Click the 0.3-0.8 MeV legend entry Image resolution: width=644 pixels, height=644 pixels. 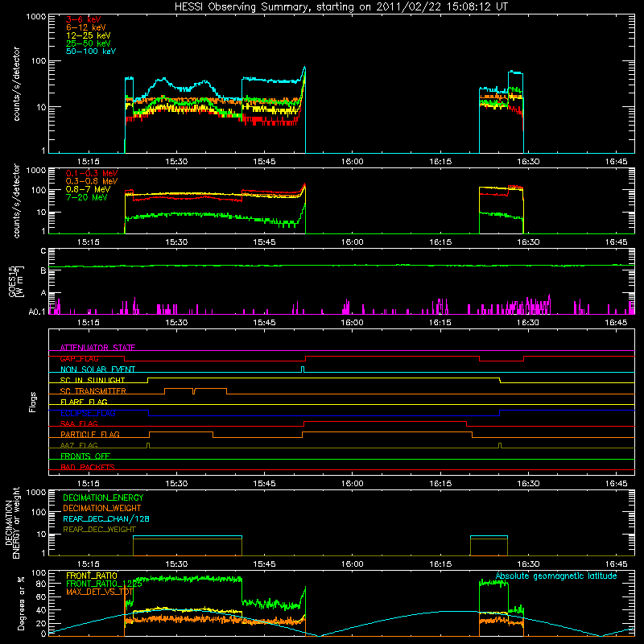coord(92,181)
